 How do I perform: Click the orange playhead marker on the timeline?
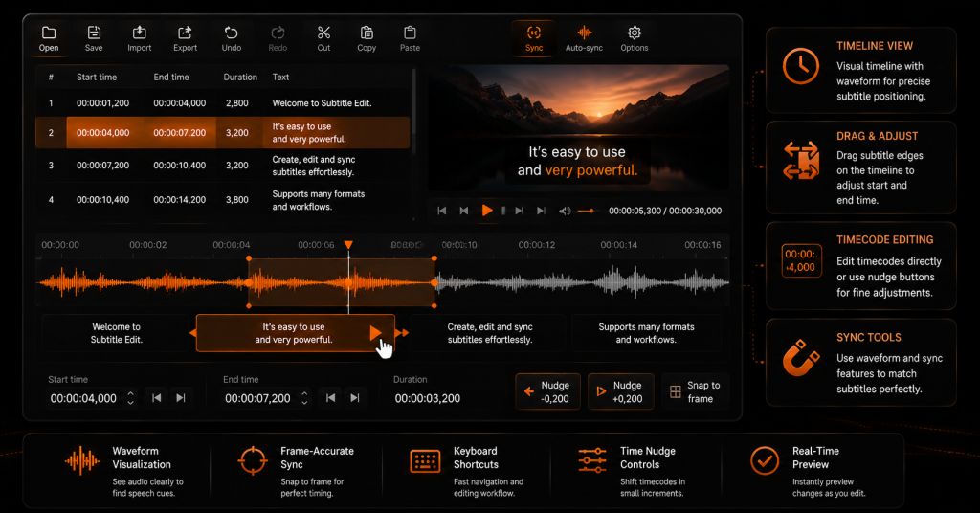348,245
